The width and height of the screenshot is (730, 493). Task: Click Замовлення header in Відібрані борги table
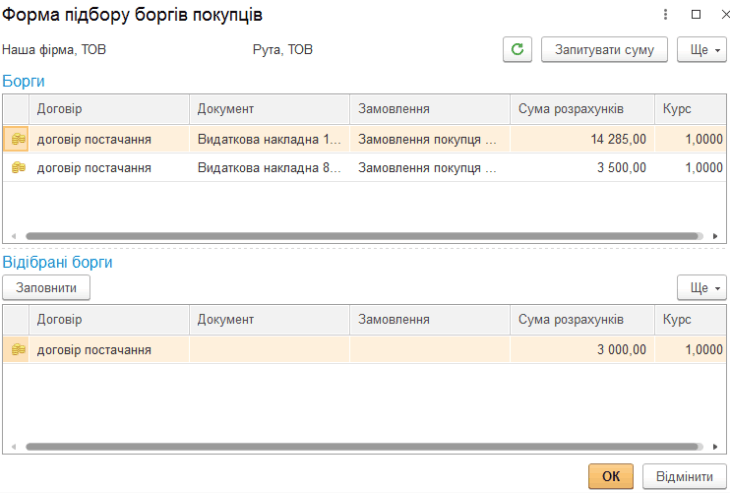[430, 320]
